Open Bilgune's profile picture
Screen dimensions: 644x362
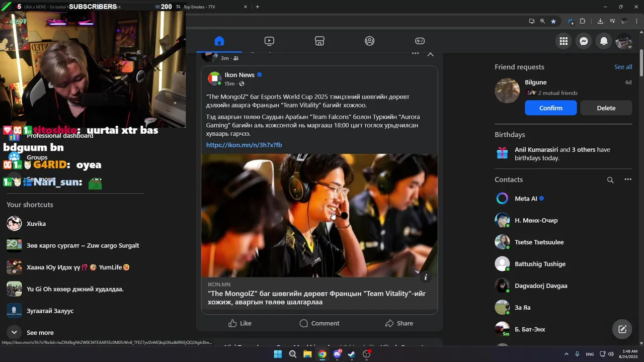(507, 90)
